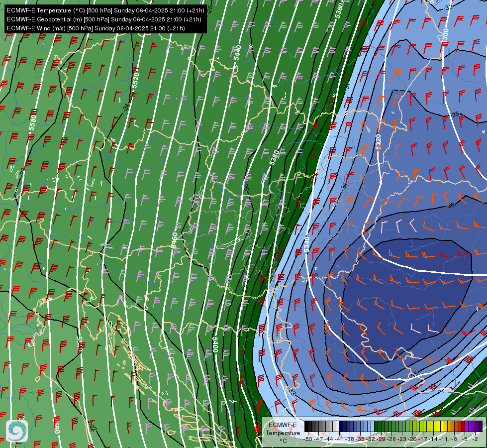Image resolution: width=487 pixels, height=448 pixels.
Task: Select the ECMWF-E Geopotential header line
Action: click(104, 19)
